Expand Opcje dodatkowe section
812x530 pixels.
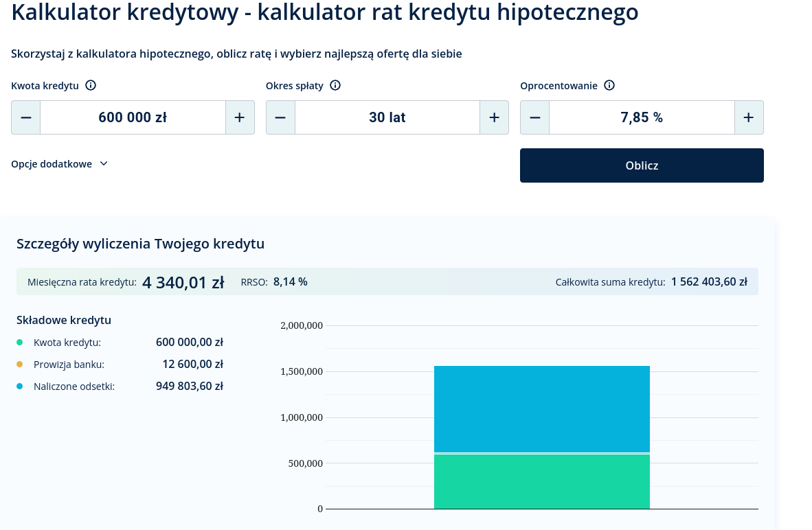[52, 164]
